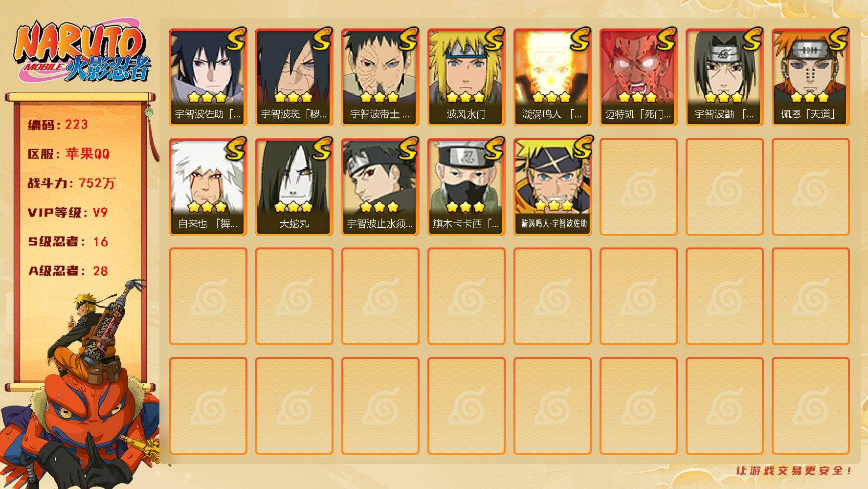Screen dimensions: 868x489
Task: Click the three stars on 大蛇丸 card
Action: [x=293, y=207]
